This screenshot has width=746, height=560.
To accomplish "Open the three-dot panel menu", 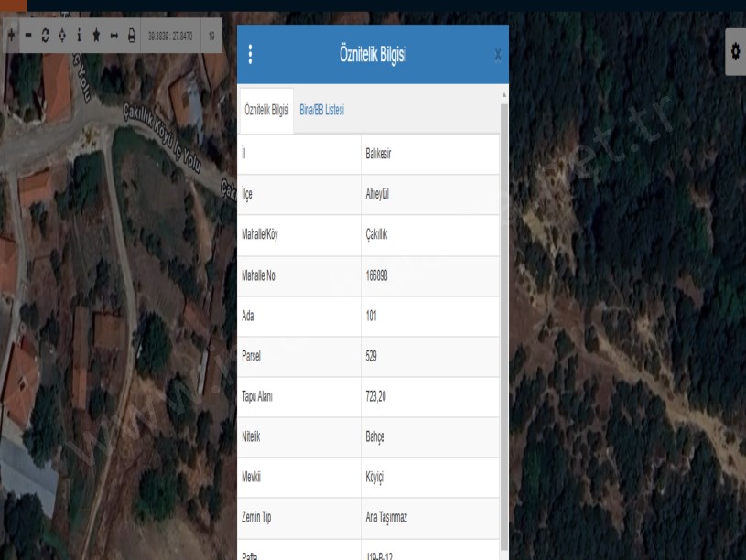I will (251, 55).
